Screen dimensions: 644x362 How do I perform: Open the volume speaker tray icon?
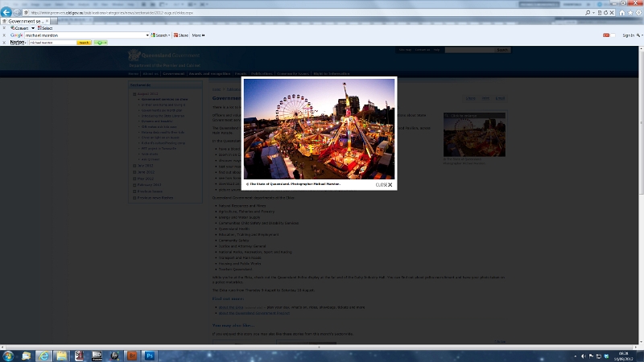tap(583, 356)
